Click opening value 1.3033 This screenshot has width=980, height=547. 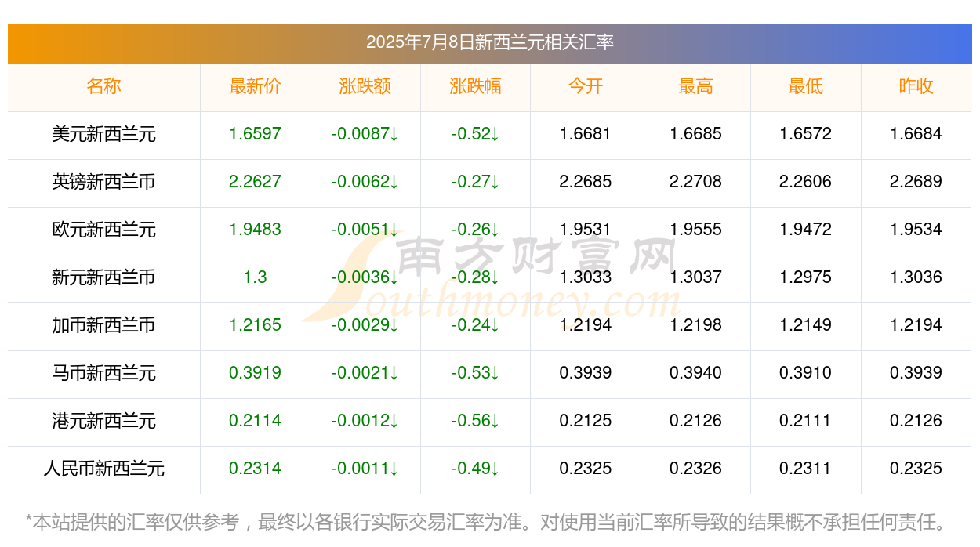pyautogui.click(x=586, y=277)
